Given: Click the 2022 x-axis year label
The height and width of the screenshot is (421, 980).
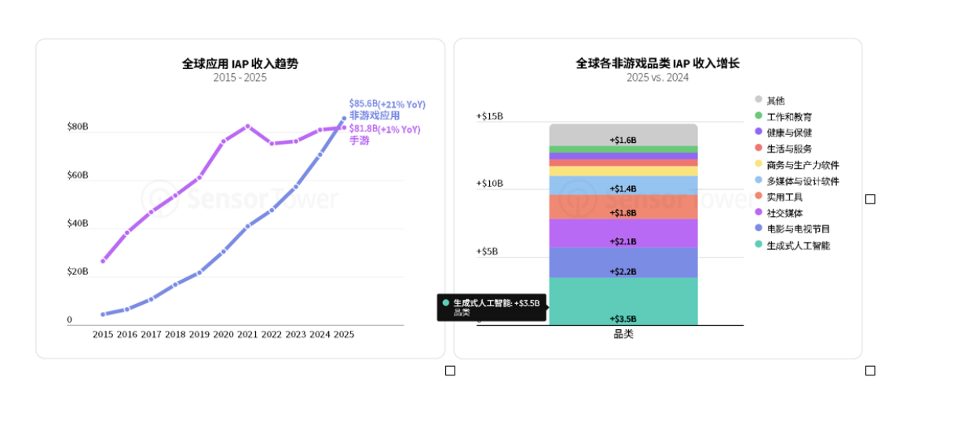Looking at the screenshot, I should tap(272, 335).
